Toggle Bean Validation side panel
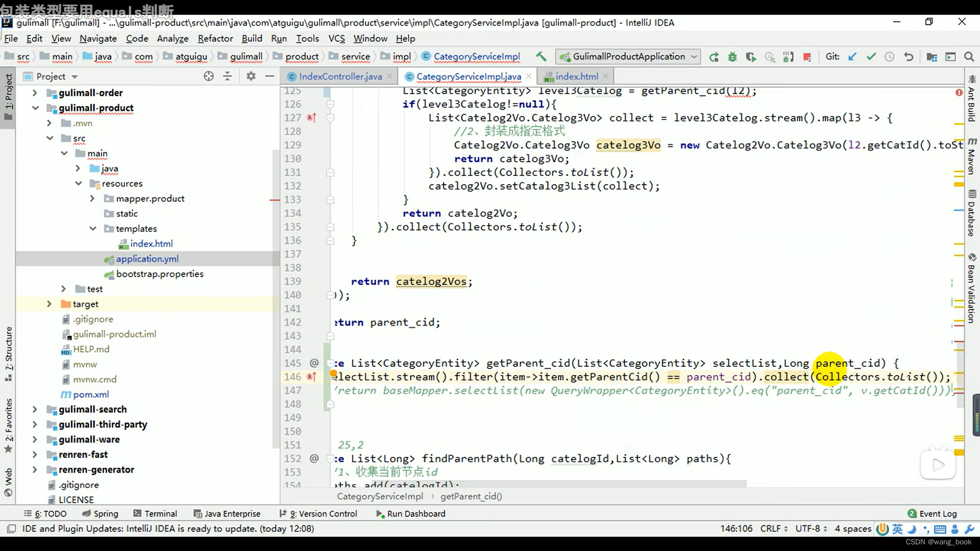The height and width of the screenshot is (551, 980). click(971, 288)
